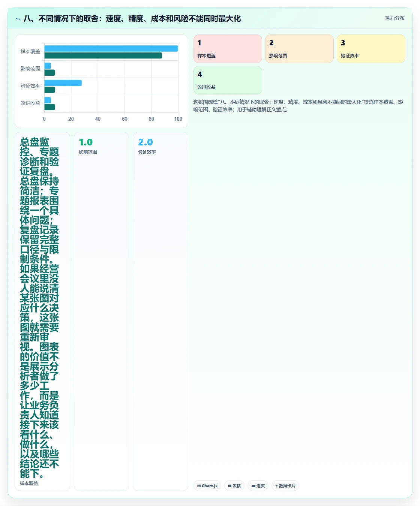This screenshot has width=420, height=506.
Task: Select the orange card 2 影响范围
Action: (299, 49)
